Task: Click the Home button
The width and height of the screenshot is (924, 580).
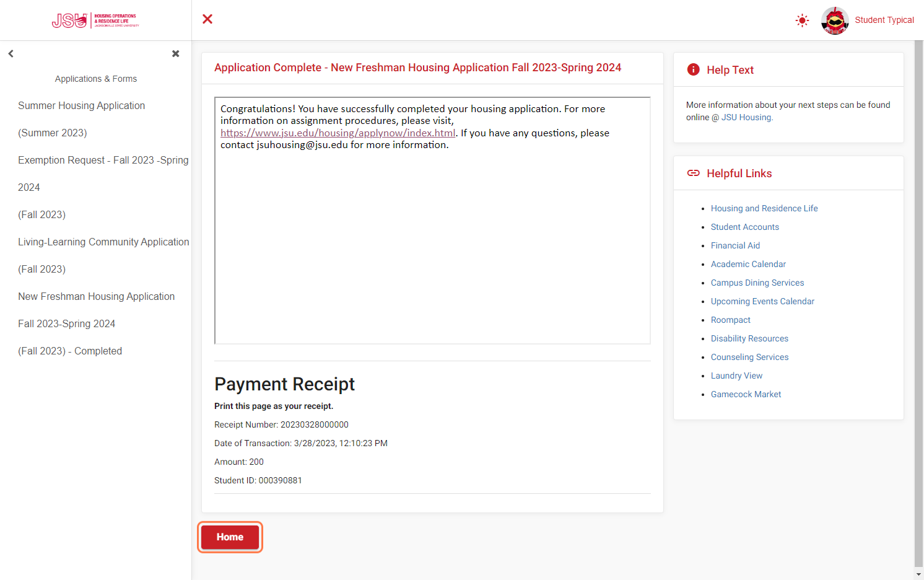Action: (230, 537)
